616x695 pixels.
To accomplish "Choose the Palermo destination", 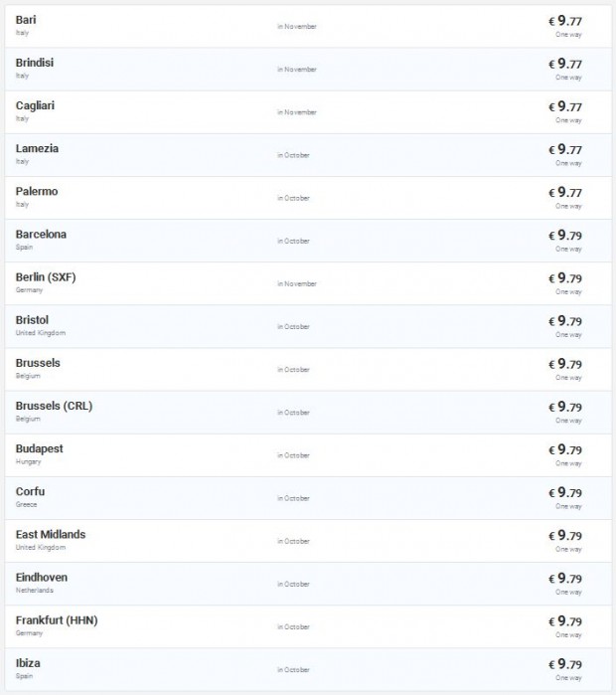I will click(x=37, y=191).
